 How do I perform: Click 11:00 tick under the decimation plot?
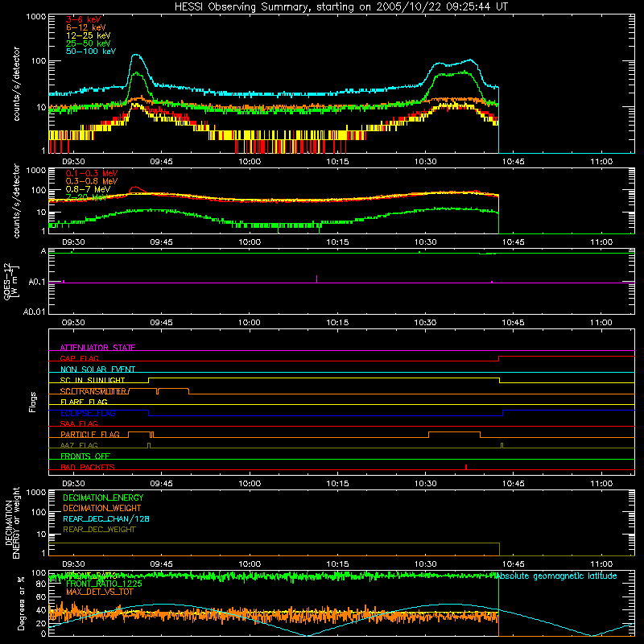point(601,564)
